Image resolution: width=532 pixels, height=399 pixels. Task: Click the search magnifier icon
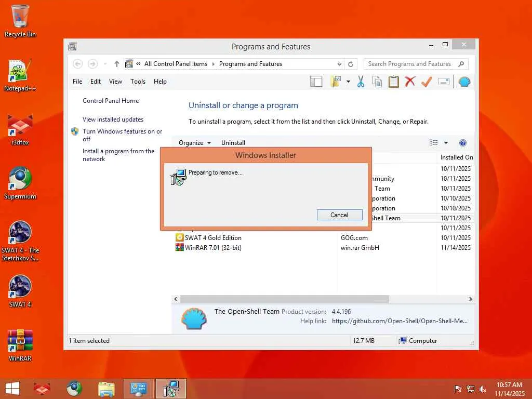pyautogui.click(x=461, y=64)
